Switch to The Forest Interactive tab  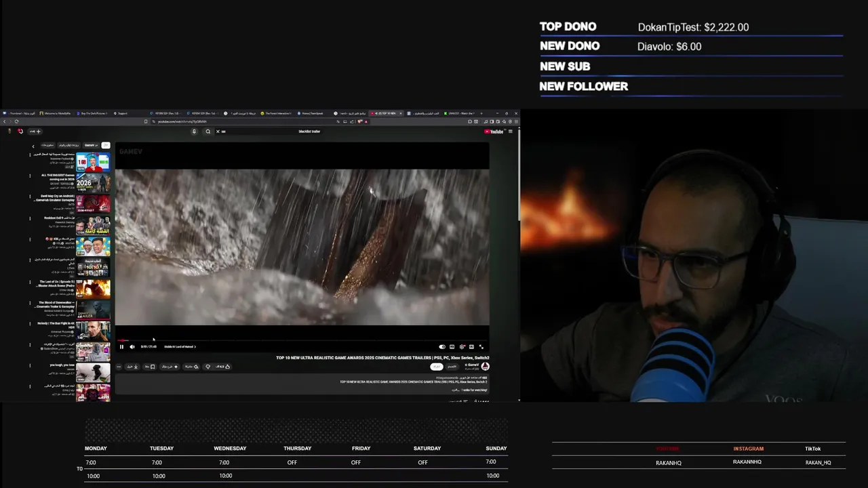(275, 113)
